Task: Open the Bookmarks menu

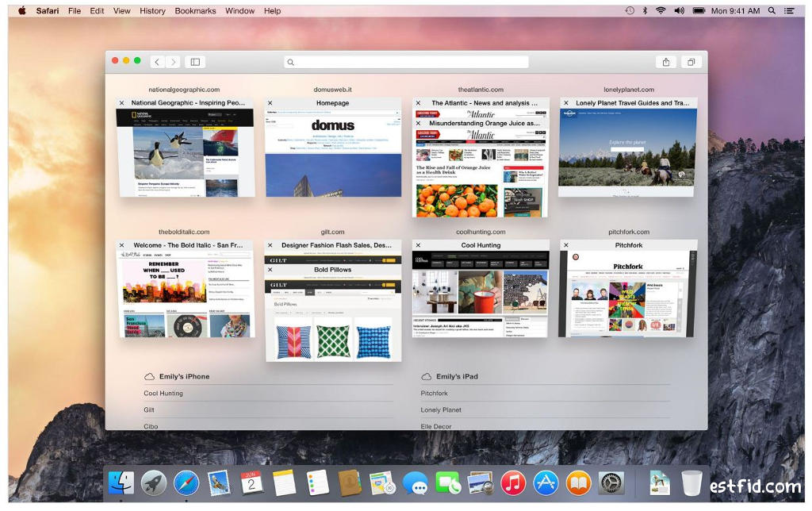Action: tap(195, 10)
